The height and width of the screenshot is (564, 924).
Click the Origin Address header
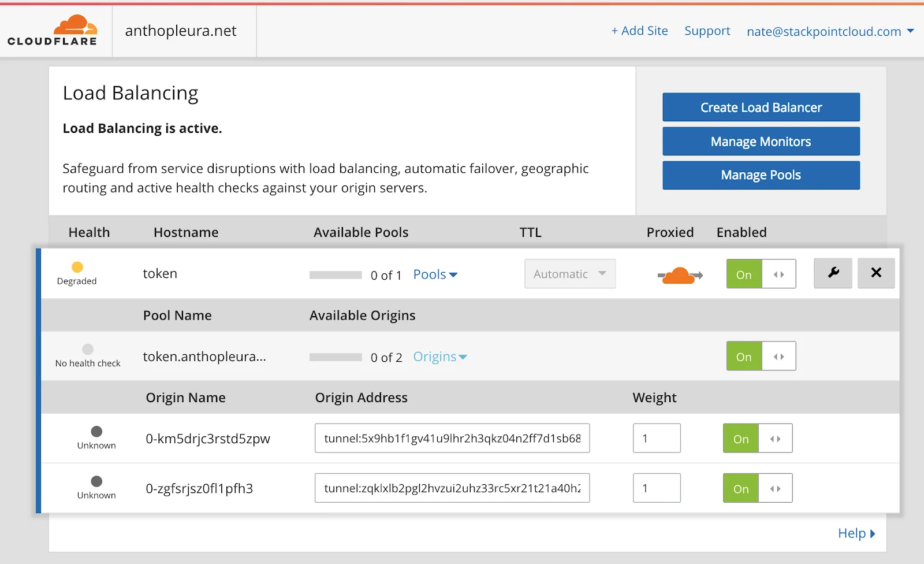tap(361, 398)
